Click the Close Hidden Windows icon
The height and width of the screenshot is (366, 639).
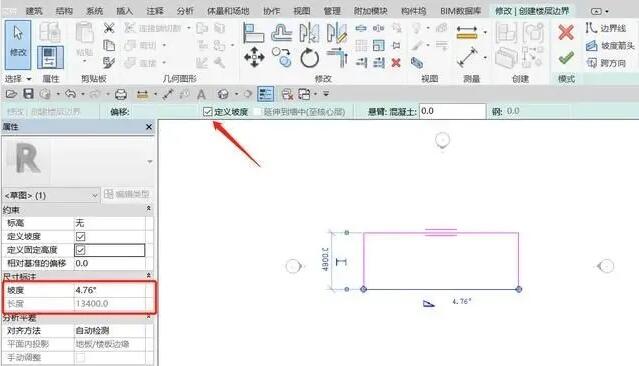[x=287, y=95]
